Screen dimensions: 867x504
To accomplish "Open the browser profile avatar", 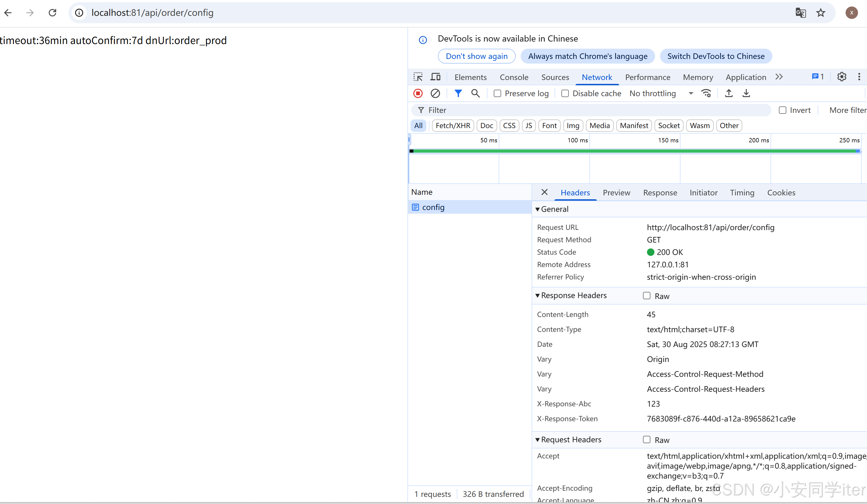I will click(851, 13).
